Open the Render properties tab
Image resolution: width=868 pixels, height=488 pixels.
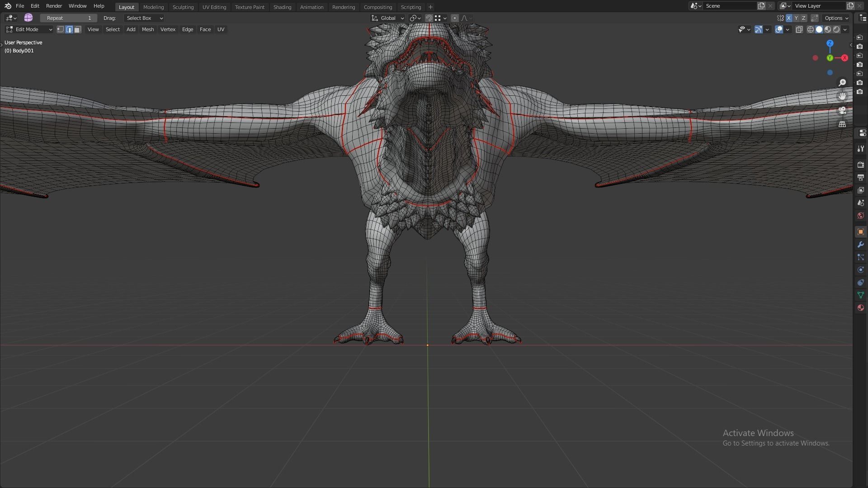tap(860, 165)
